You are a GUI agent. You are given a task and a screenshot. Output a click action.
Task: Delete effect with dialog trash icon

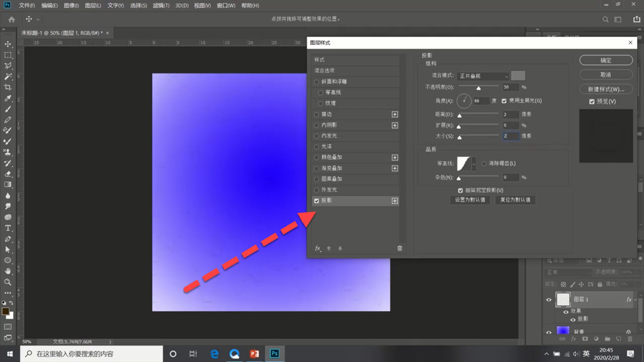point(399,248)
